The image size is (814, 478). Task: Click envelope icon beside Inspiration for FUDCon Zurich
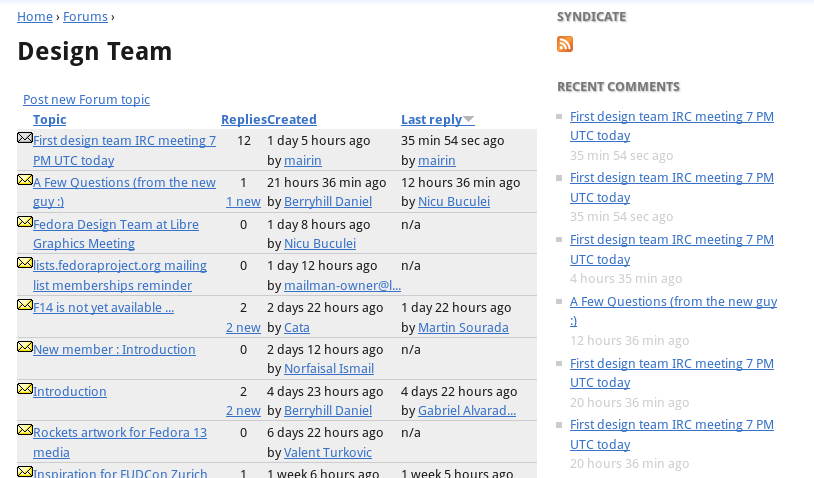point(25,472)
